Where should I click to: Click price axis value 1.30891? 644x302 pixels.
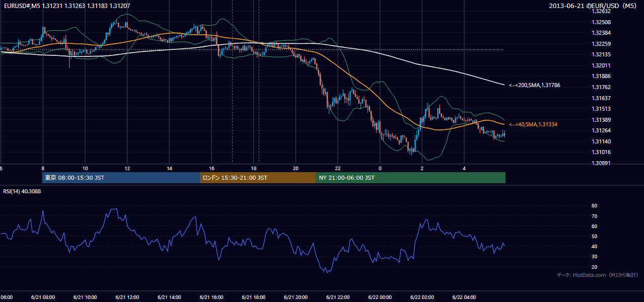pyautogui.click(x=601, y=163)
